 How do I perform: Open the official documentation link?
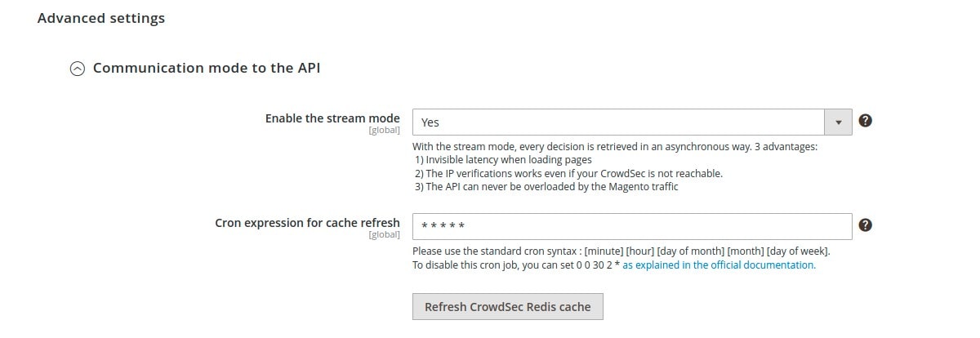(x=719, y=265)
